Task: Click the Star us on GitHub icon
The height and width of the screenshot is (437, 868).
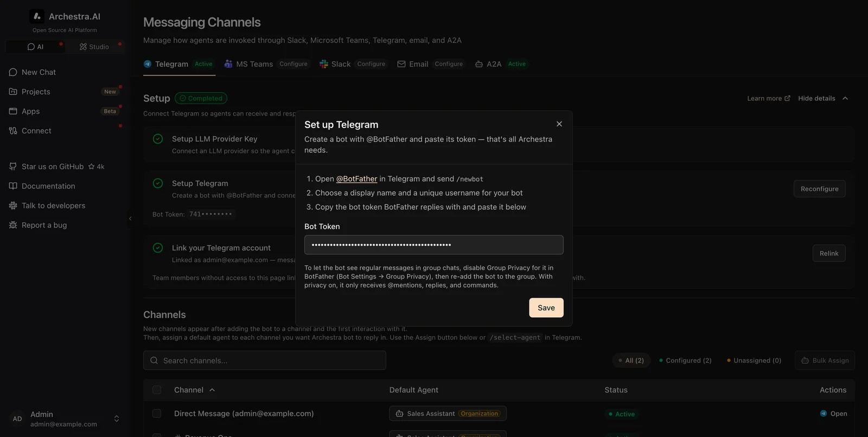Action: coord(13,166)
